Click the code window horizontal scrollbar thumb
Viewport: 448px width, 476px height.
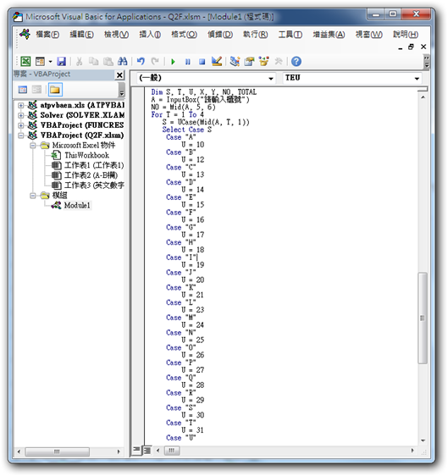(x=172, y=451)
